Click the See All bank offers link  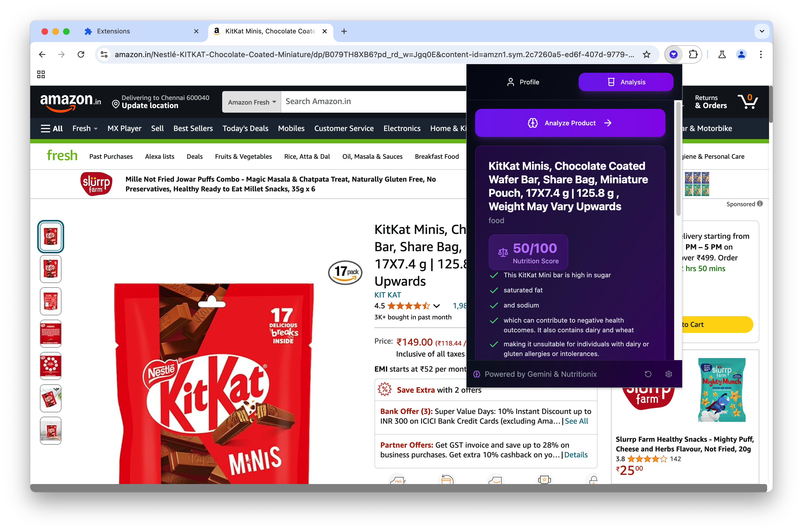(x=576, y=421)
